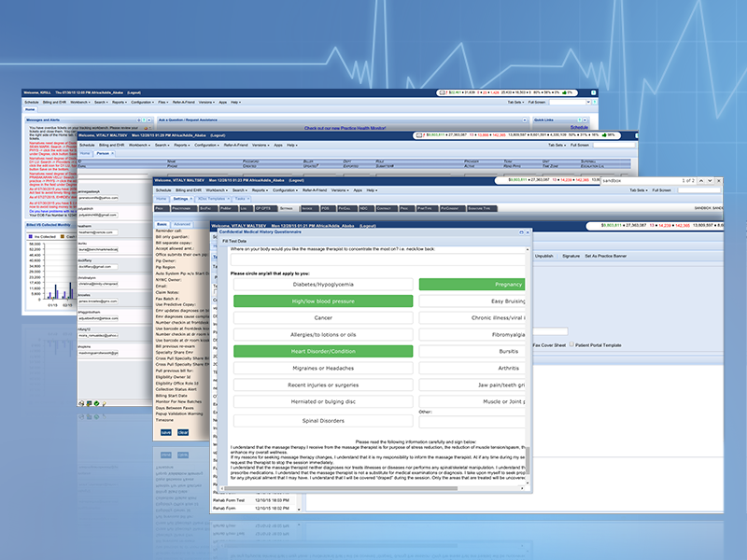This screenshot has height=560, width=747.
Task: Open 'Check out our new Practice Health Monitor!' link
Action: [x=345, y=128]
